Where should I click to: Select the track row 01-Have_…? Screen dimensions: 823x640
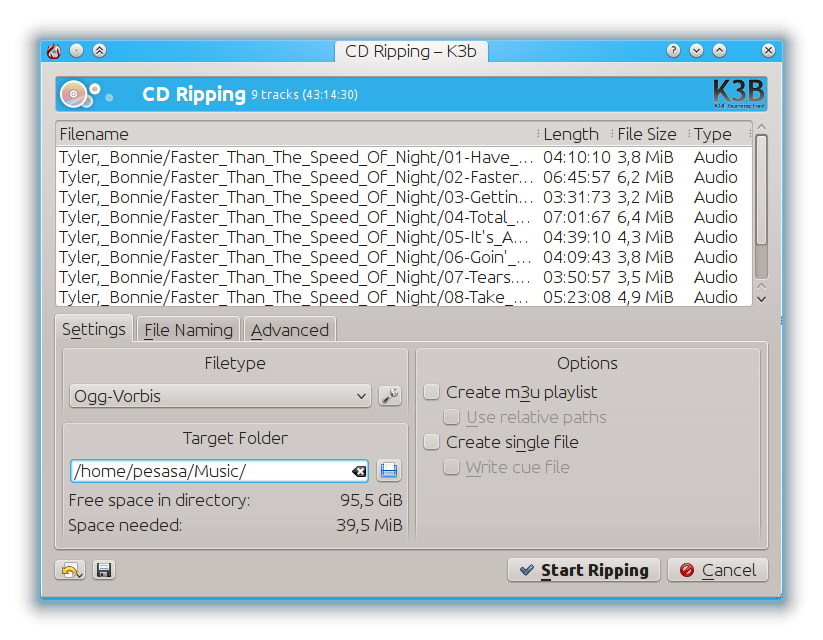click(x=404, y=157)
